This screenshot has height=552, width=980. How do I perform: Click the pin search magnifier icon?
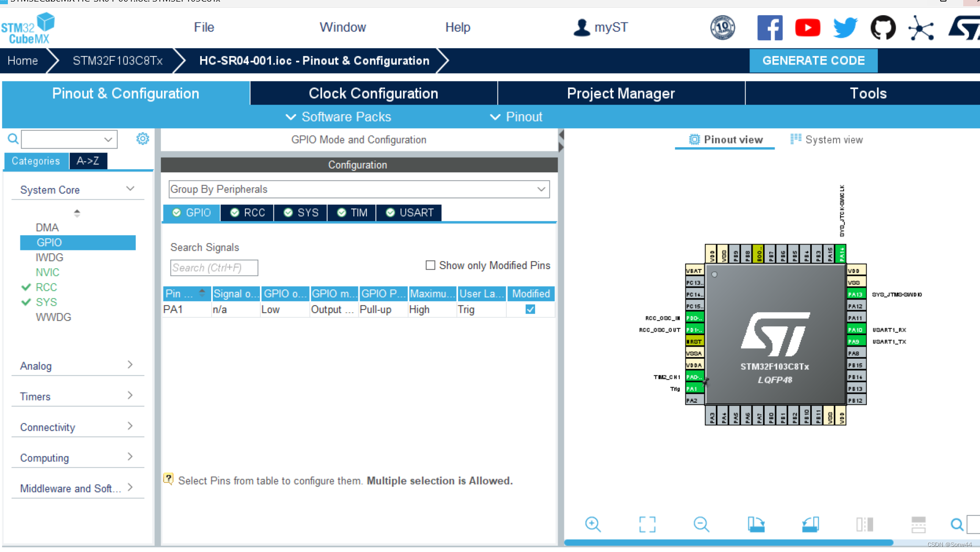[x=957, y=524]
